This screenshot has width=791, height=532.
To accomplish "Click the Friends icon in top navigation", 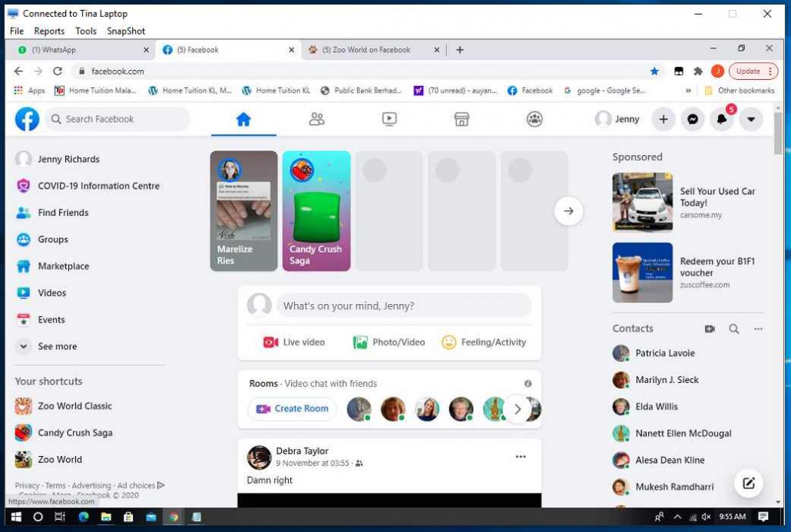I will tap(316, 119).
